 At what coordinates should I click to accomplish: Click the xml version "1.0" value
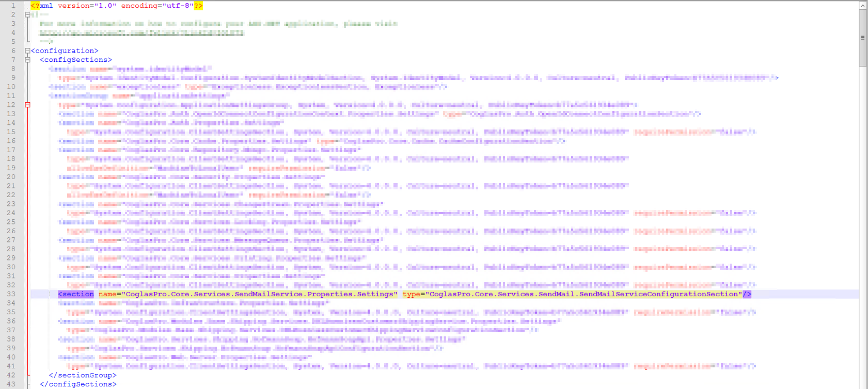(x=105, y=6)
